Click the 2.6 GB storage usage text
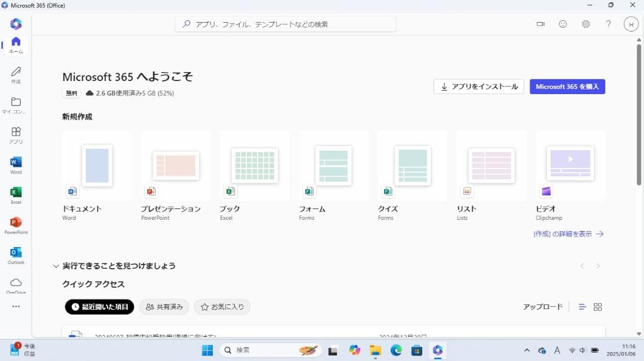Viewport: 644px width, 361px height. [135, 93]
